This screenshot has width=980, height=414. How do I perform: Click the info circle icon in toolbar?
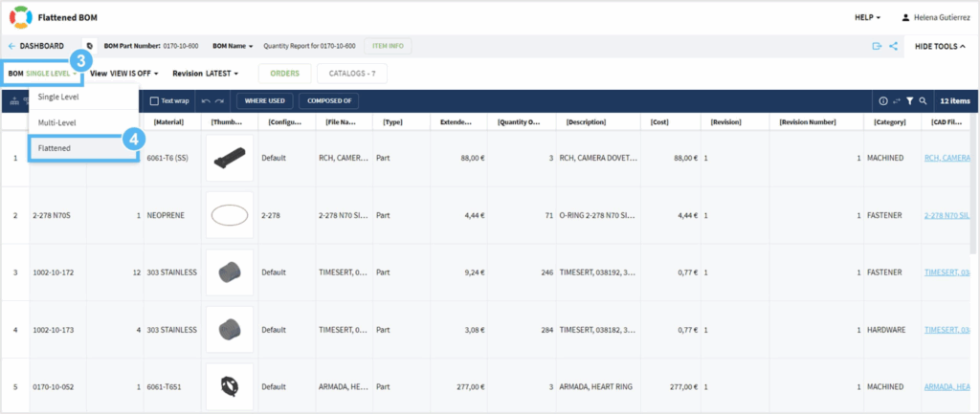click(x=883, y=100)
